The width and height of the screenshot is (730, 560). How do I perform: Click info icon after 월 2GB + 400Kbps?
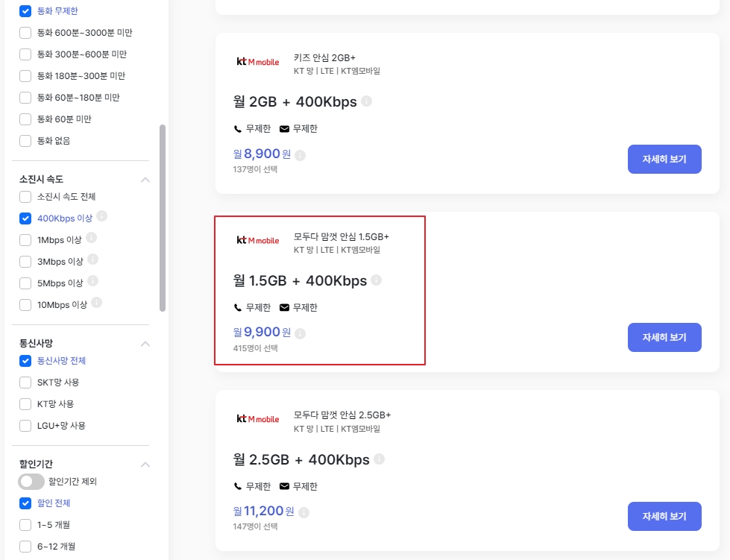[x=366, y=101]
